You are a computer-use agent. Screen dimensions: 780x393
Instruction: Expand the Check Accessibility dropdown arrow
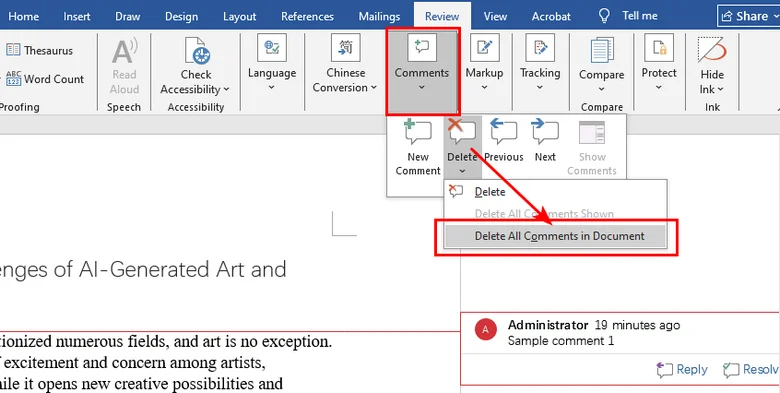pyautogui.click(x=226, y=90)
